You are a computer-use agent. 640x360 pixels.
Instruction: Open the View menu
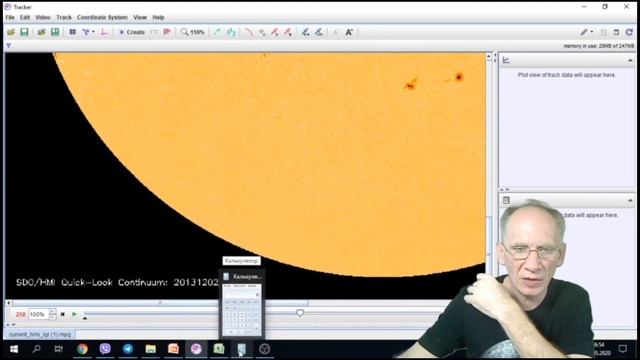(140, 18)
